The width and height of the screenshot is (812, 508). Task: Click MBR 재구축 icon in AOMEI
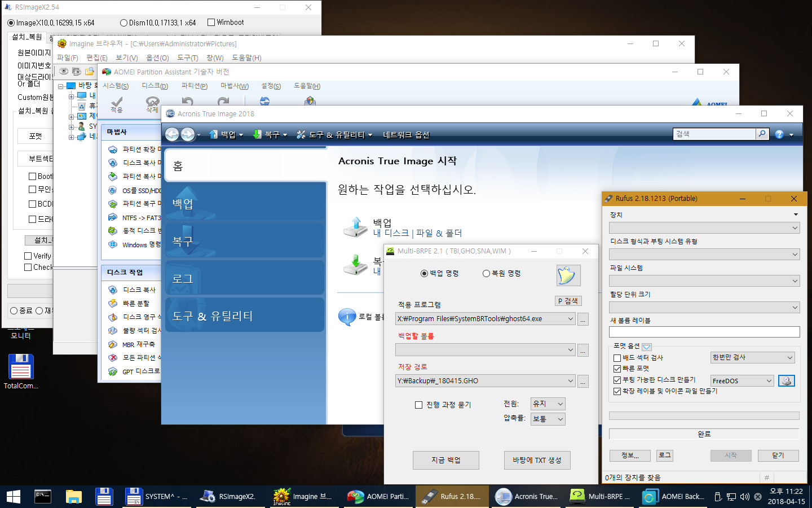pos(113,344)
